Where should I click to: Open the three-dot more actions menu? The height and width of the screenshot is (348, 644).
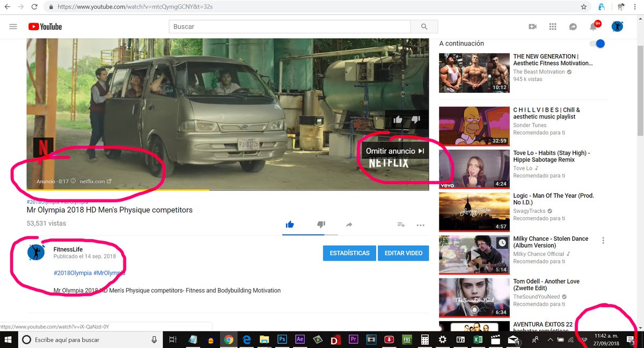420,225
